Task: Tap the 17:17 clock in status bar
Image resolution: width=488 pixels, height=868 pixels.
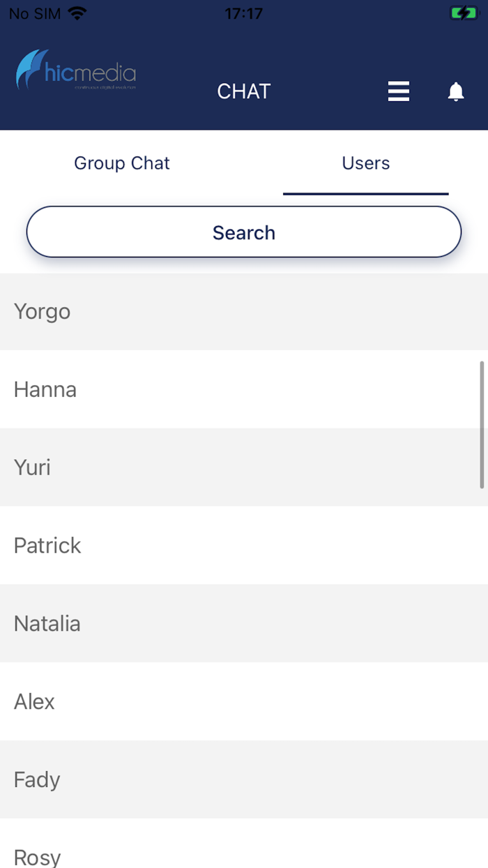Action: tap(244, 13)
